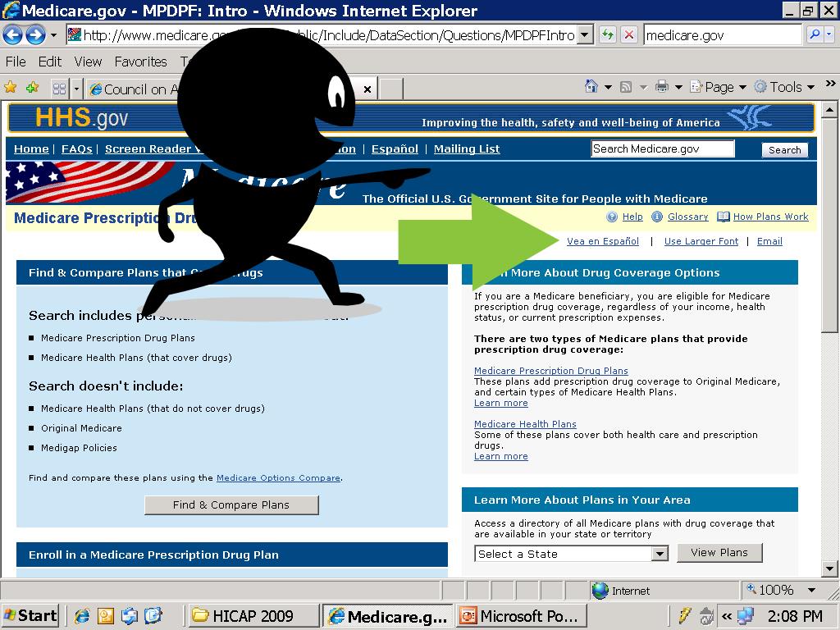Open the recent pages dropdown beside Forward
Screen dimensions: 840x630
coord(53,36)
